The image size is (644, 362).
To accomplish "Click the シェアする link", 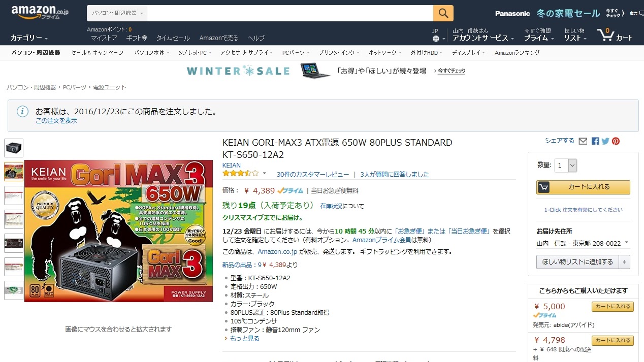I will (559, 141).
